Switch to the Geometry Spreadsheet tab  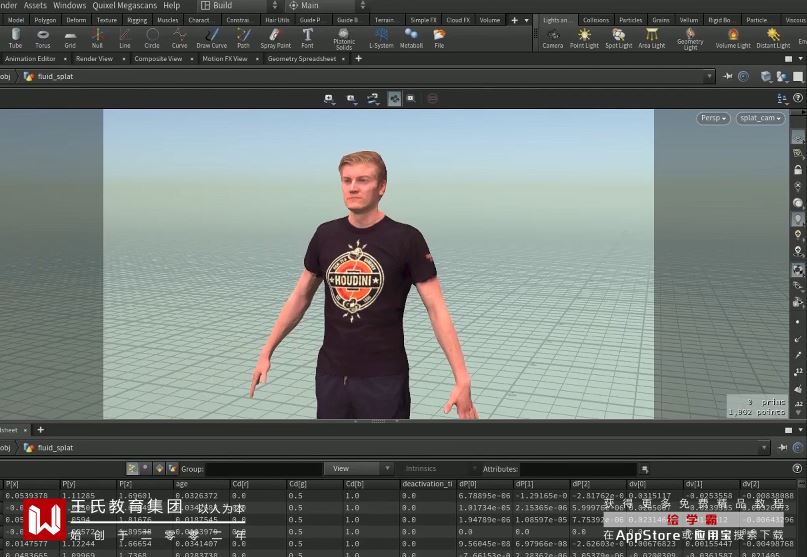[x=302, y=59]
